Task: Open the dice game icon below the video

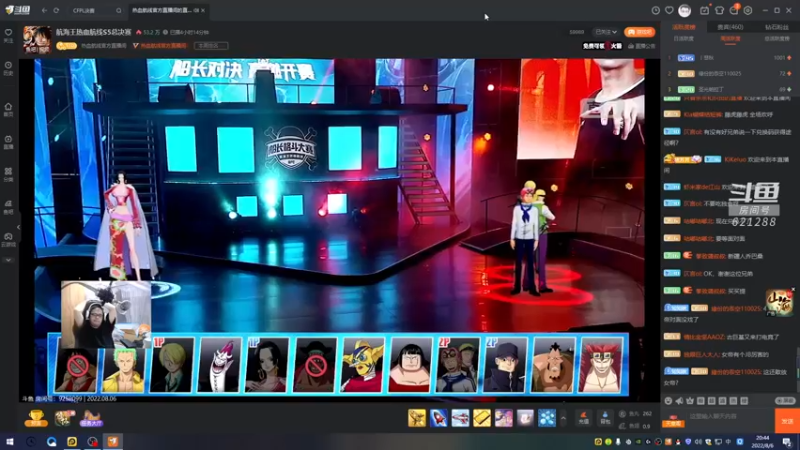Action: click(64, 418)
